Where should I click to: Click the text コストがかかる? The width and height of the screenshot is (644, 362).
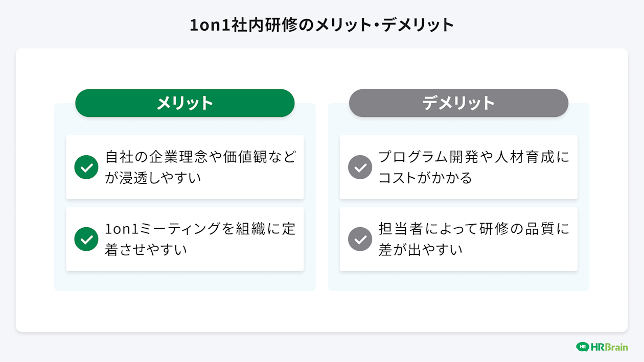click(425, 178)
